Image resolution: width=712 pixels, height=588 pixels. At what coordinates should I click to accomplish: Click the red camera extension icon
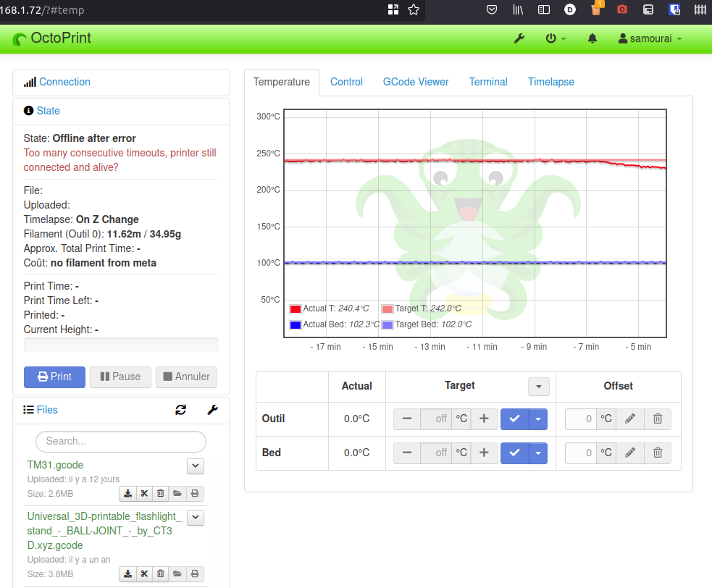tap(622, 9)
